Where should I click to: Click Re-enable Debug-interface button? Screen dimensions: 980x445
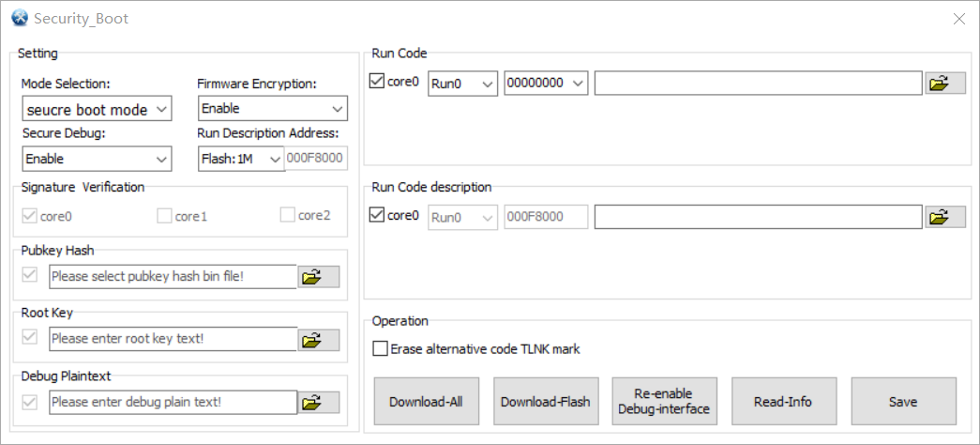664,401
